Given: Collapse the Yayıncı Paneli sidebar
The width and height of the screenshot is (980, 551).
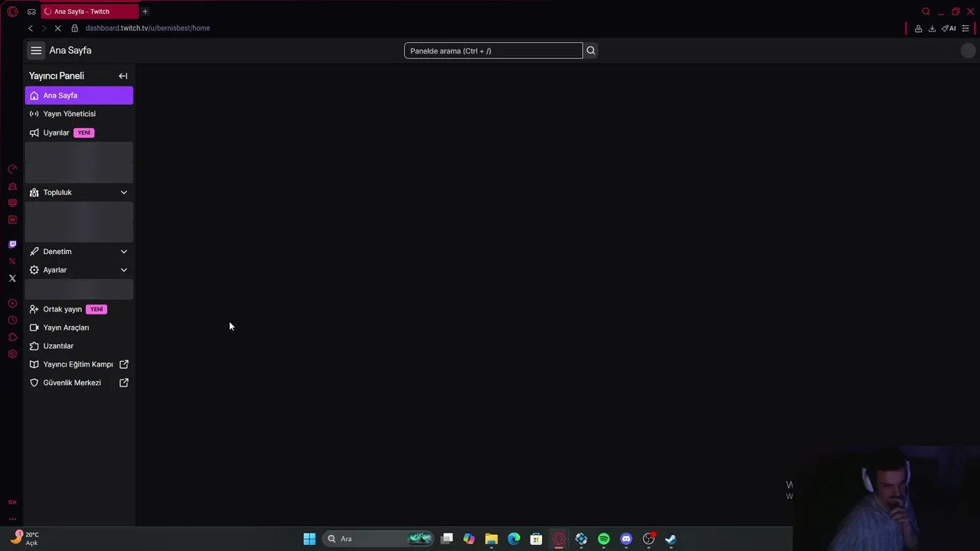Looking at the screenshot, I should [123, 76].
